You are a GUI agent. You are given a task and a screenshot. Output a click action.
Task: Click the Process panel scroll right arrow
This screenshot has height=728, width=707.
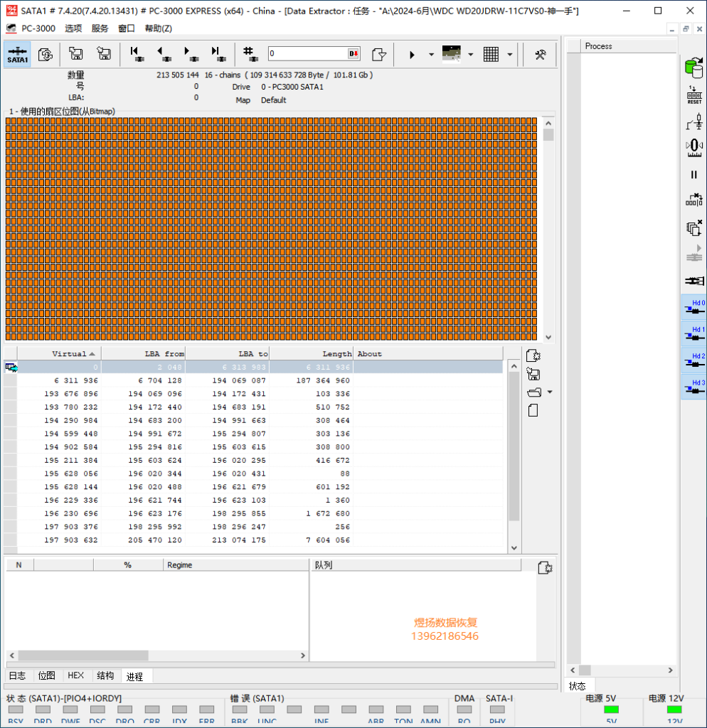click(670, 670)
